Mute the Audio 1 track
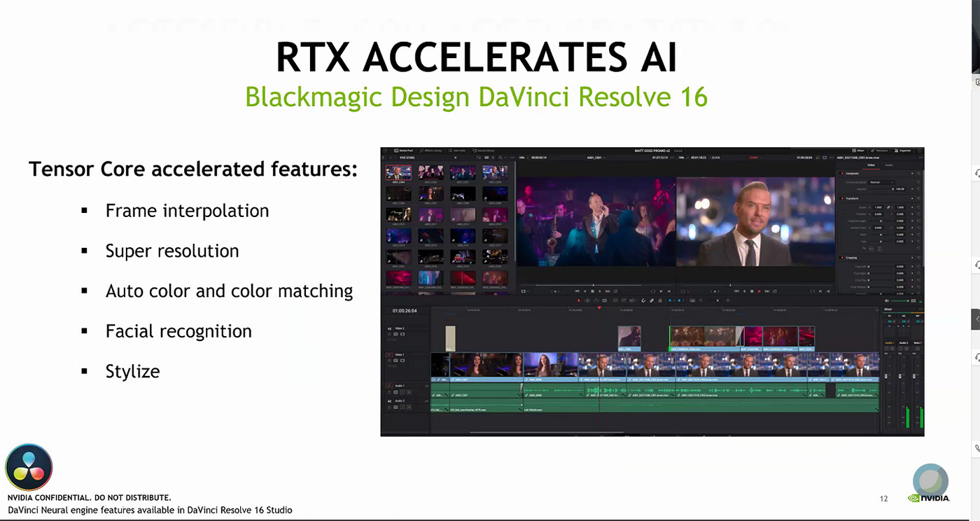Screen dimensions: 980x521 (x=409, y=392)
